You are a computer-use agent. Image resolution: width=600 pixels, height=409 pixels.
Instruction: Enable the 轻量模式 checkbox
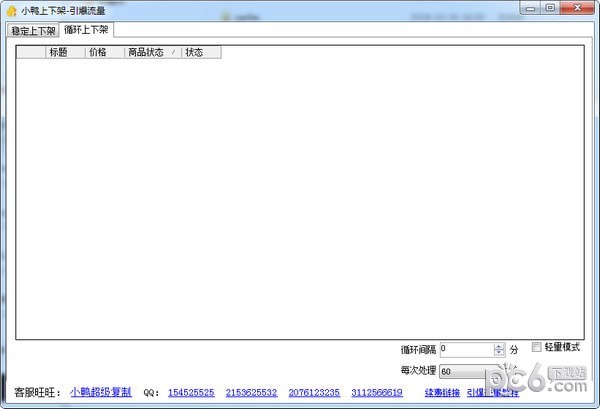[x=537, y=347]
